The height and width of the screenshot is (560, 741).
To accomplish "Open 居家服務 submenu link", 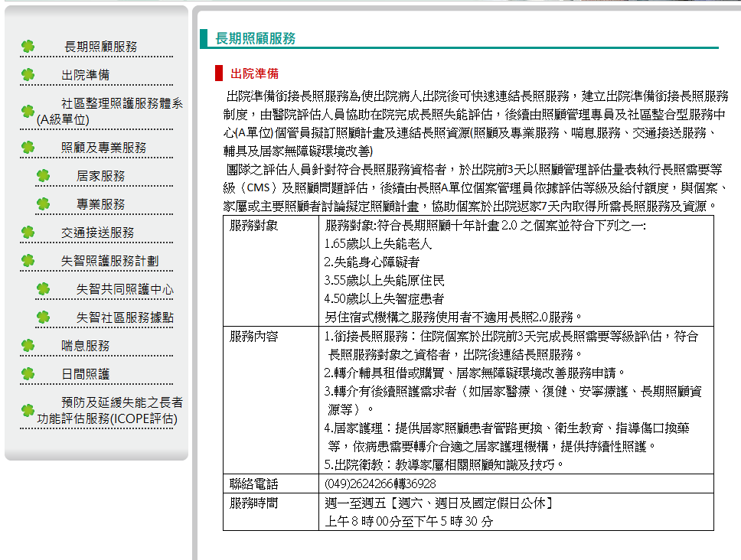I will [x=100, y=176].
